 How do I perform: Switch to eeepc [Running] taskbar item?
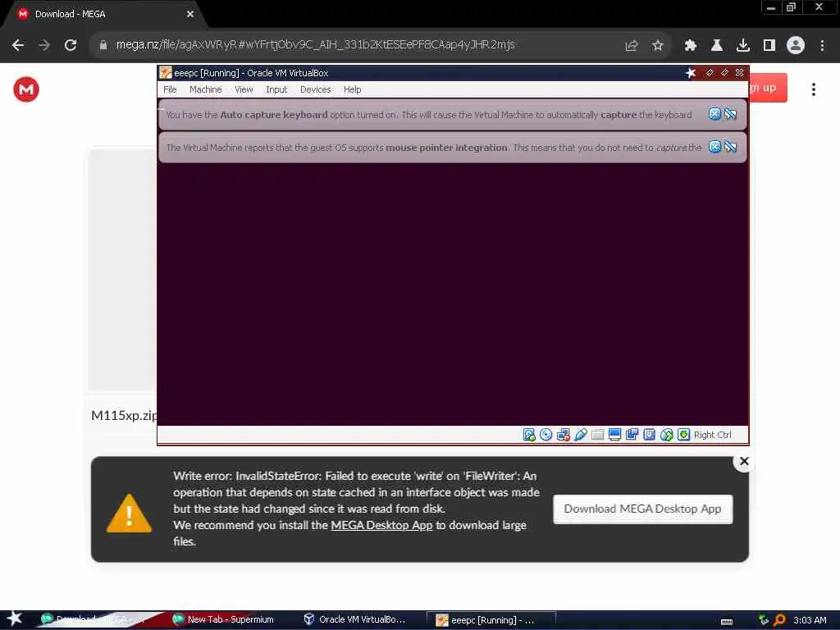point(491,620)
